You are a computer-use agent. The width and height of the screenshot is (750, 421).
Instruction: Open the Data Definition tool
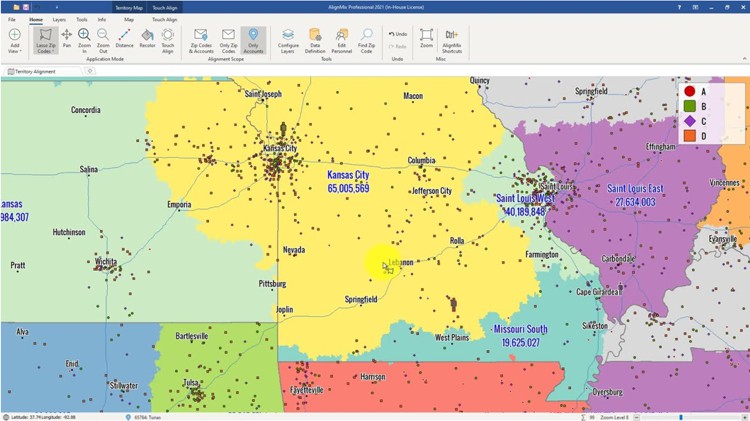point(315,40)
